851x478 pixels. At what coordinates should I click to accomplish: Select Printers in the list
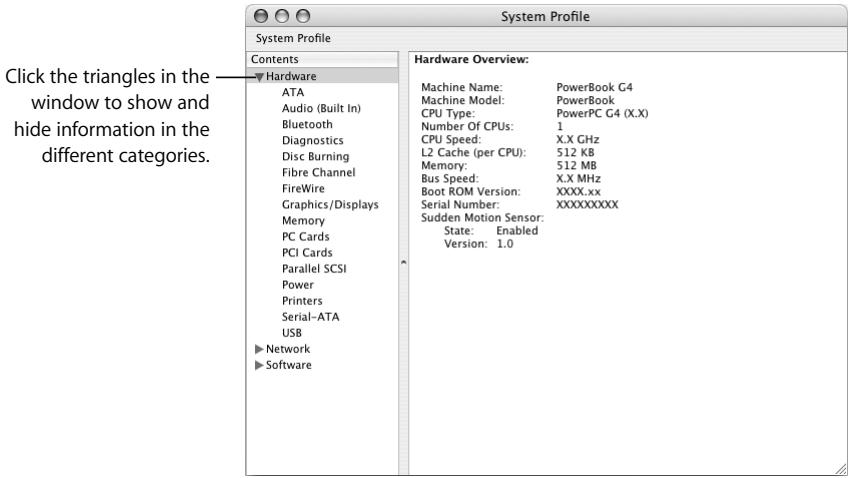coord(302,301)
